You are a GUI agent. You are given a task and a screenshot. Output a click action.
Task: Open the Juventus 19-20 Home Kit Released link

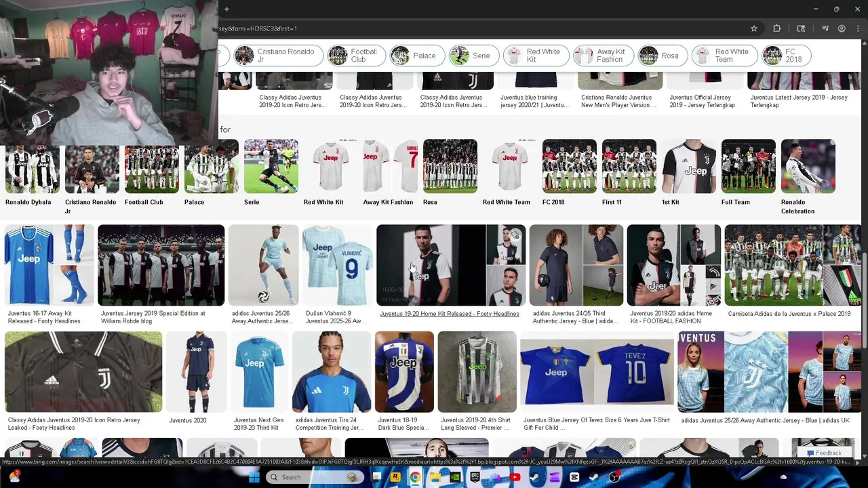point(450,314)
